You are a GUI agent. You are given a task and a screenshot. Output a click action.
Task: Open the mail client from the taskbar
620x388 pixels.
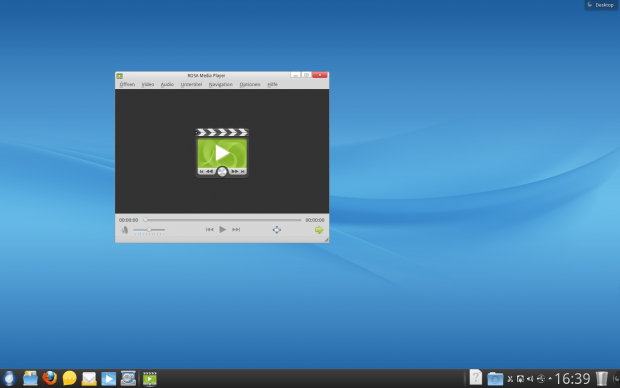[89, 379]
